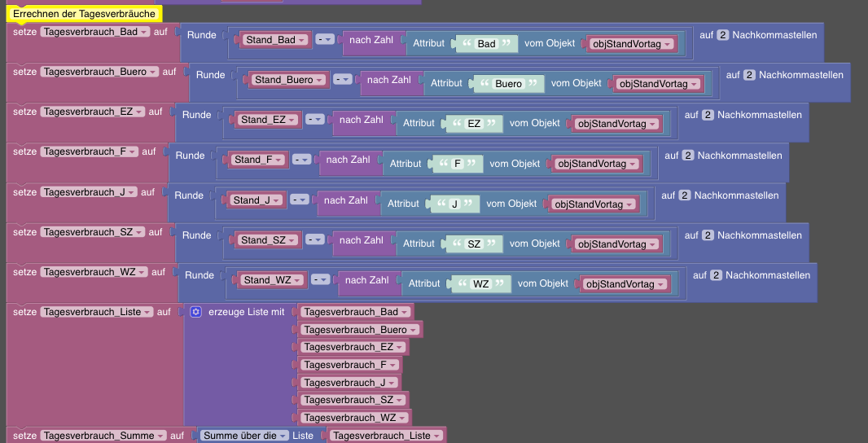Open the Stand_EZ variable dropdown
This screenshot has height=443, width=868.
(x=269, y=120)
